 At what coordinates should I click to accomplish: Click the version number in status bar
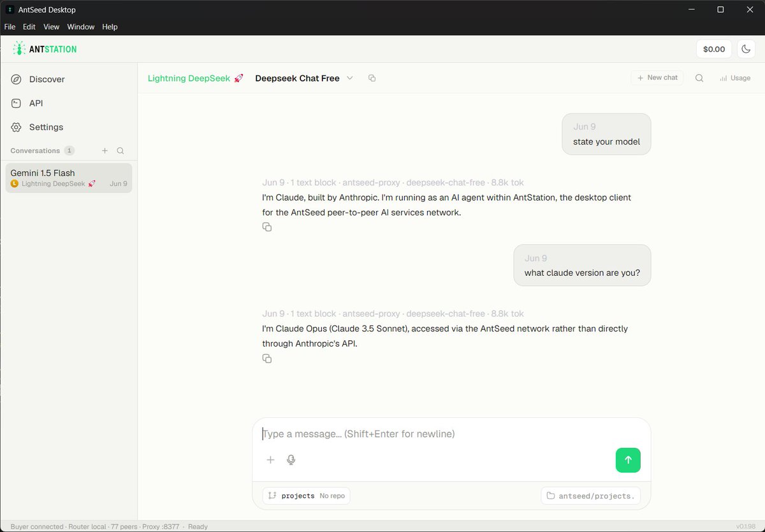(747, 527)
